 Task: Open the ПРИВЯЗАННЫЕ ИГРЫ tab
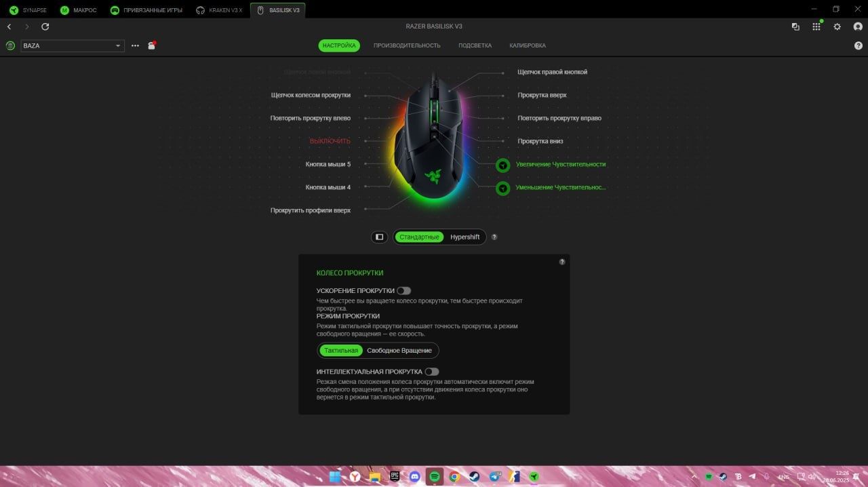tap(146, 10)
